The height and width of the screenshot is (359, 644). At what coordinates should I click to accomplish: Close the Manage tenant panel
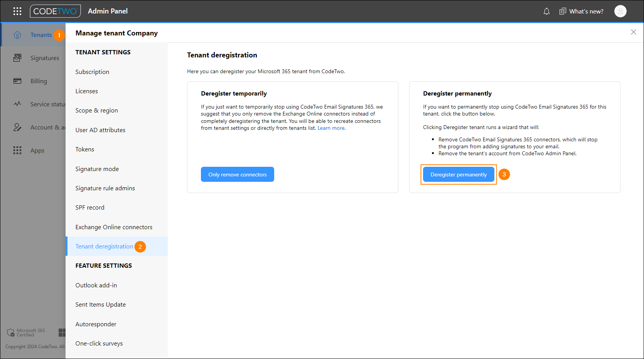634,32
